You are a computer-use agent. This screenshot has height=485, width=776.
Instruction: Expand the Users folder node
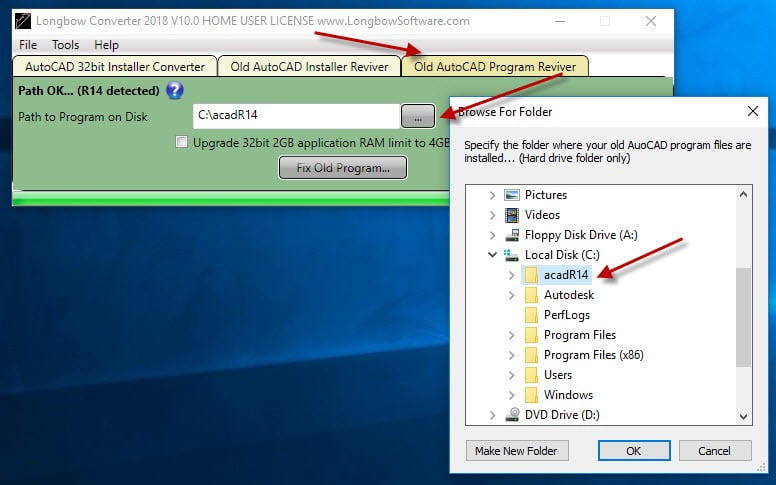[x=512, y=375]
